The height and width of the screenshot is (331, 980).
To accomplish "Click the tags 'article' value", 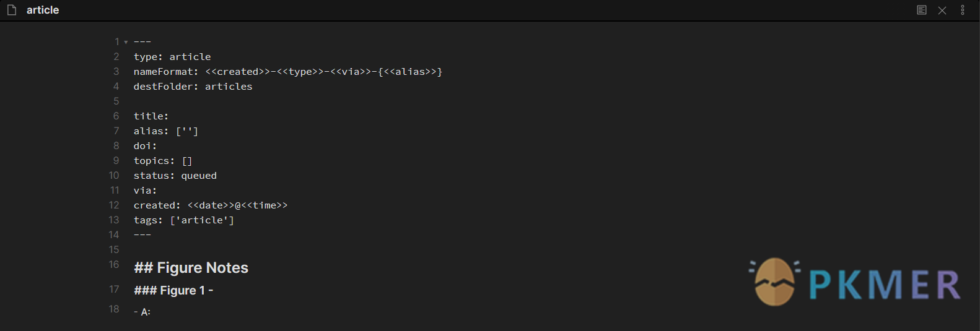I will click(202, 220).
